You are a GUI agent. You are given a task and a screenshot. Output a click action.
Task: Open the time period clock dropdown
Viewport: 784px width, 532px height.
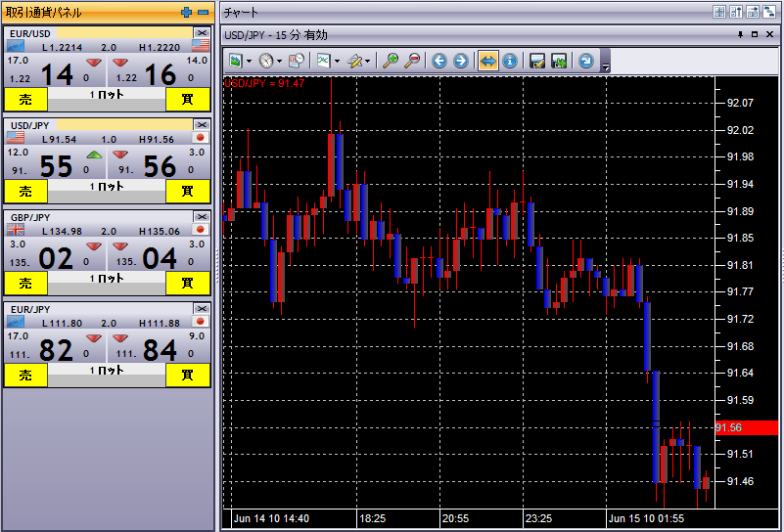tap(279, 61)
